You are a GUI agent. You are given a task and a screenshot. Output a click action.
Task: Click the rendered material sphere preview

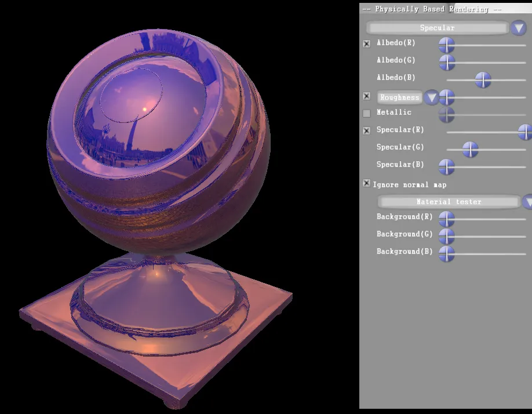158,141
